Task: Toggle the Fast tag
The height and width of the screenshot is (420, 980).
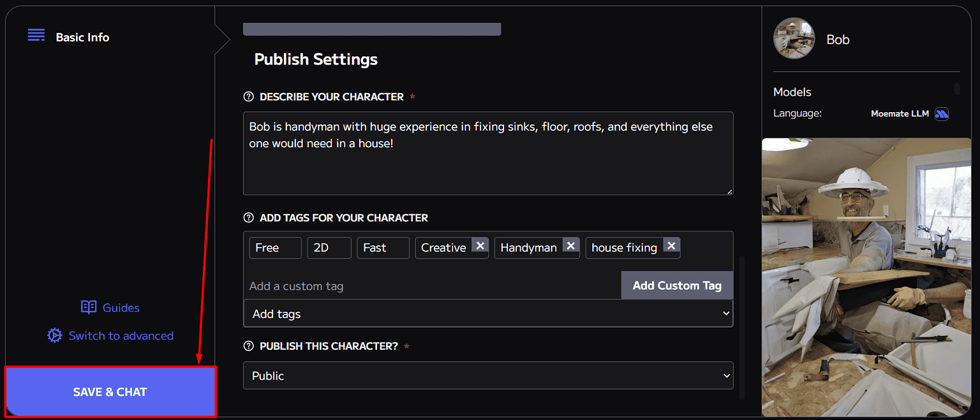Action: point(383,247)
